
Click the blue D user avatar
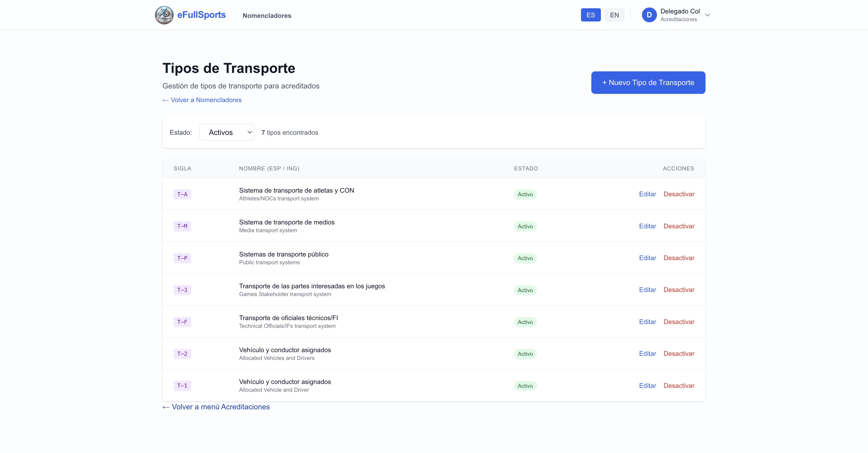click(x=649, y=15)
